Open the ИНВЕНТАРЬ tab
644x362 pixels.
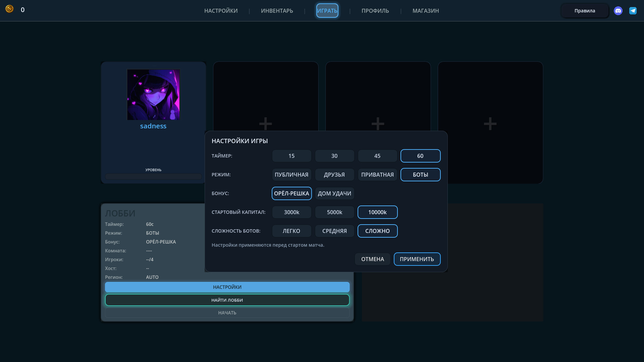277,11
